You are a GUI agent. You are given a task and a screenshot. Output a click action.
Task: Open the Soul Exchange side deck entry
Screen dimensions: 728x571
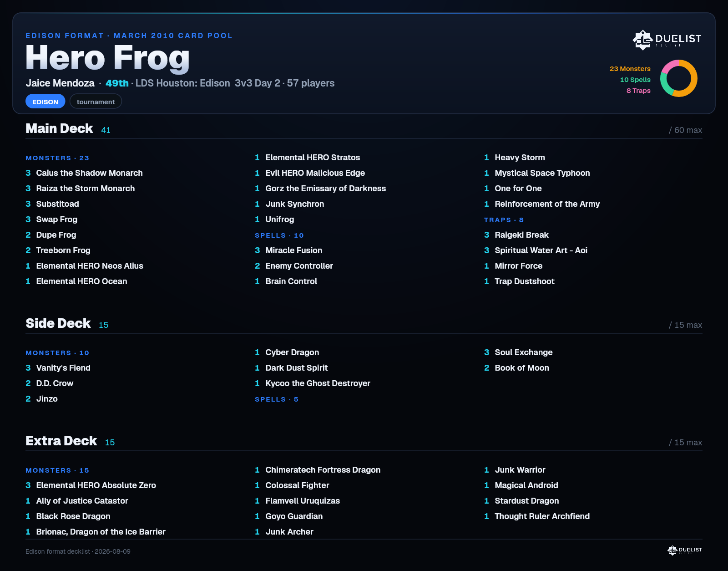coord(519,352)
